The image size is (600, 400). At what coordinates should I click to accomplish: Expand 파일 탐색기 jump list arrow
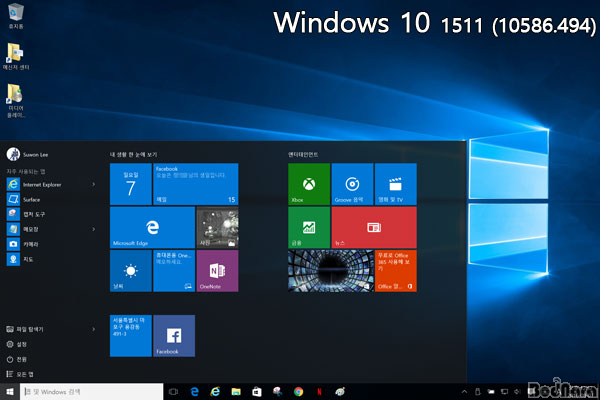coord(93,329)
